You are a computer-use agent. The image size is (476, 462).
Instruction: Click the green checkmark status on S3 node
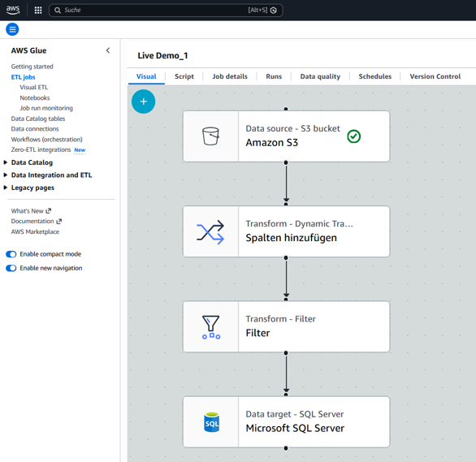(353, 136)
